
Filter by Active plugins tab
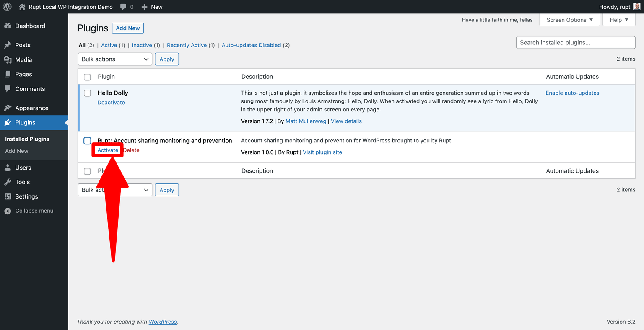(109, 45)
